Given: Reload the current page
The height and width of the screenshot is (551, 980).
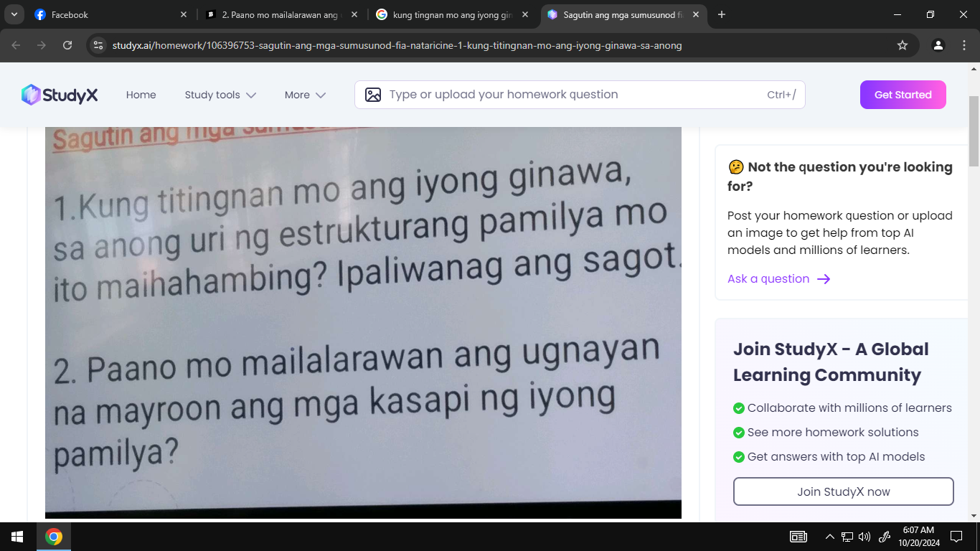Looking at the screenshot, I should (67, 45).
